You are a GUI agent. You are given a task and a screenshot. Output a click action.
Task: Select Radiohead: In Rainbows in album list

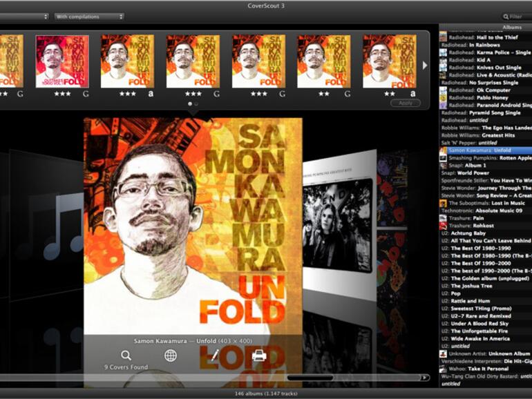486,45
